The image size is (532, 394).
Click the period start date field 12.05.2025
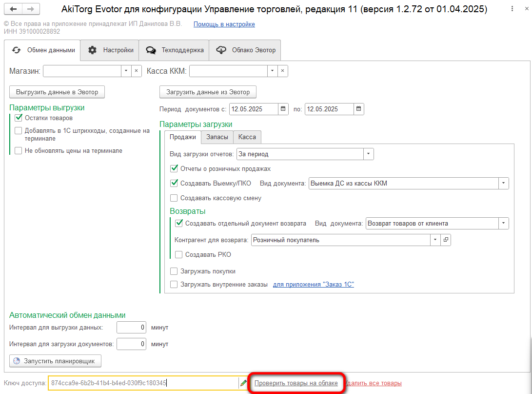click(x=254, y=109)
